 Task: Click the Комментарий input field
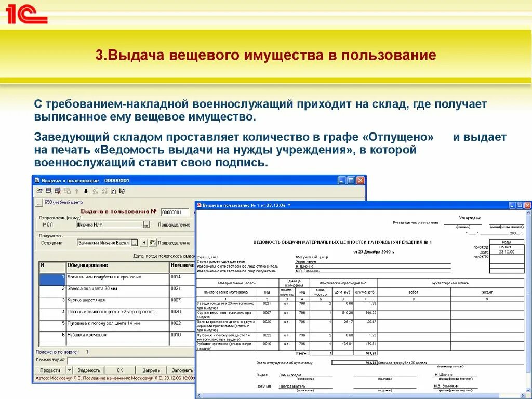coord(131,360)
